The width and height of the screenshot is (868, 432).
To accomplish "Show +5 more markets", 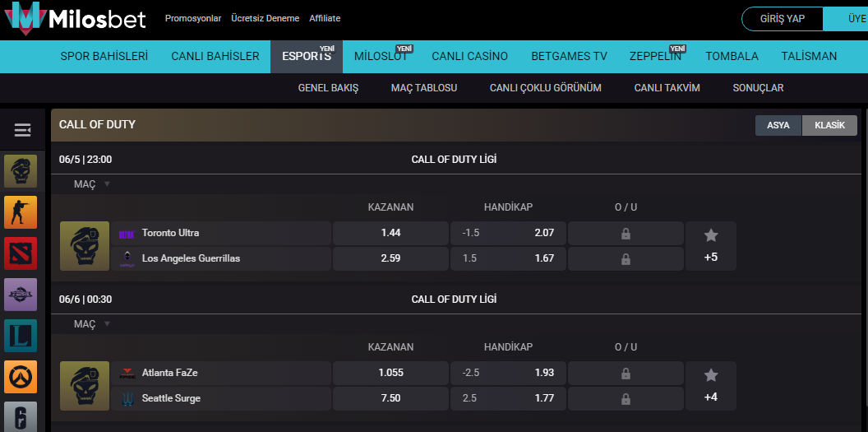I will click(x=711, y=258).
